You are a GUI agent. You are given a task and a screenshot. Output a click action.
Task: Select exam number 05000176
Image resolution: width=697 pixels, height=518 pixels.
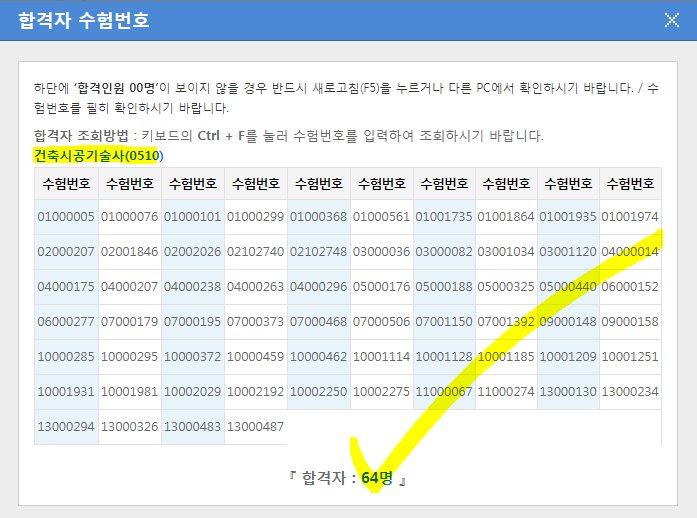tap(381, 286)
